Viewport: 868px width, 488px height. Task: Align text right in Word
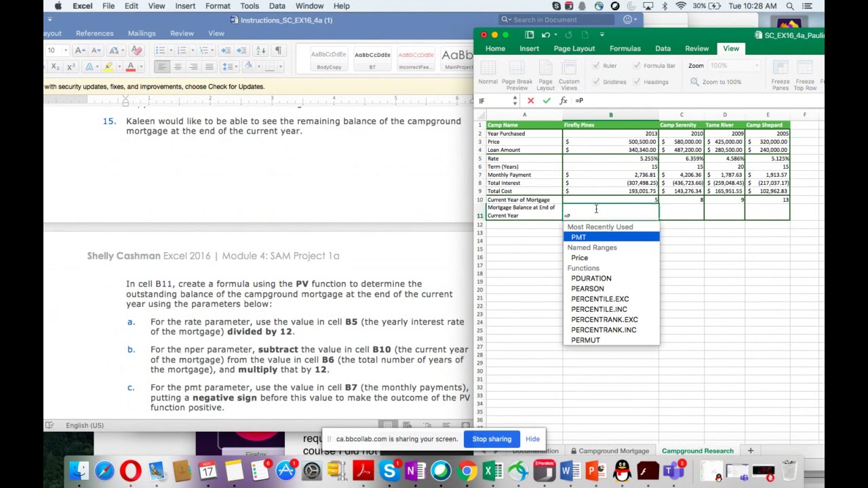(193, 67)
